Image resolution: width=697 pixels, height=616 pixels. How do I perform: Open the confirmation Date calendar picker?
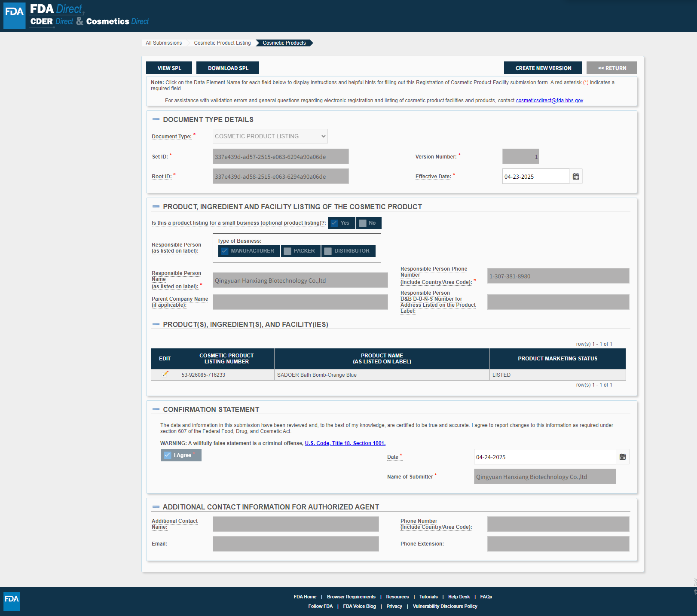pos(623,457)
